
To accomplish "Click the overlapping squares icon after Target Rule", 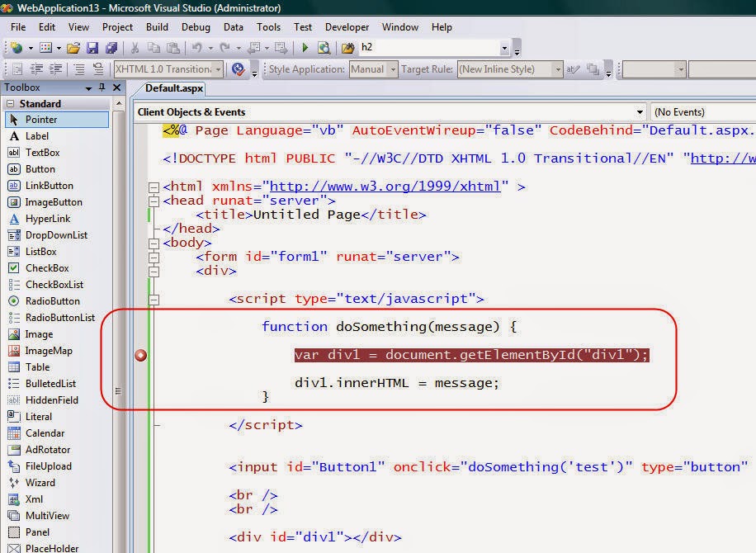I will (593, 69).
